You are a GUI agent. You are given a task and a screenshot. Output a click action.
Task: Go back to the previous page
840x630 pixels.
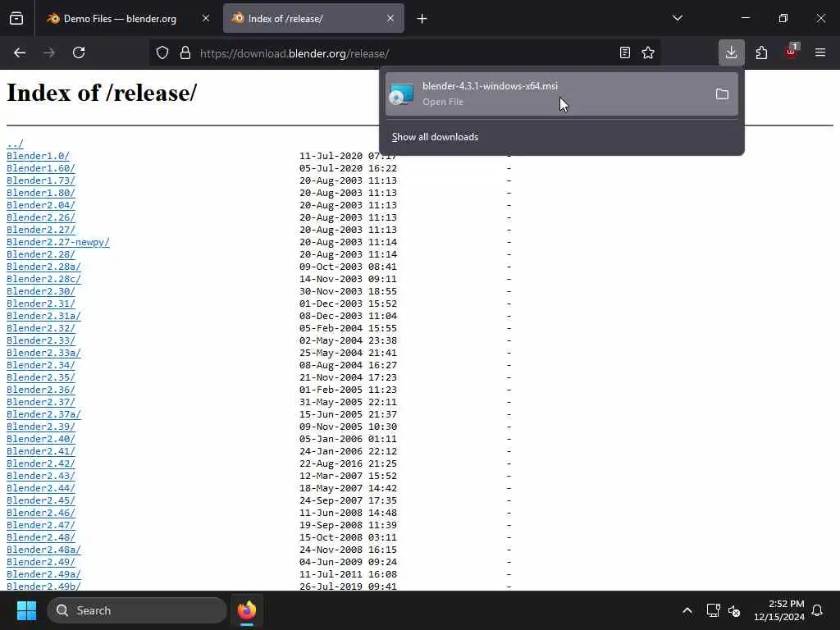20,52
